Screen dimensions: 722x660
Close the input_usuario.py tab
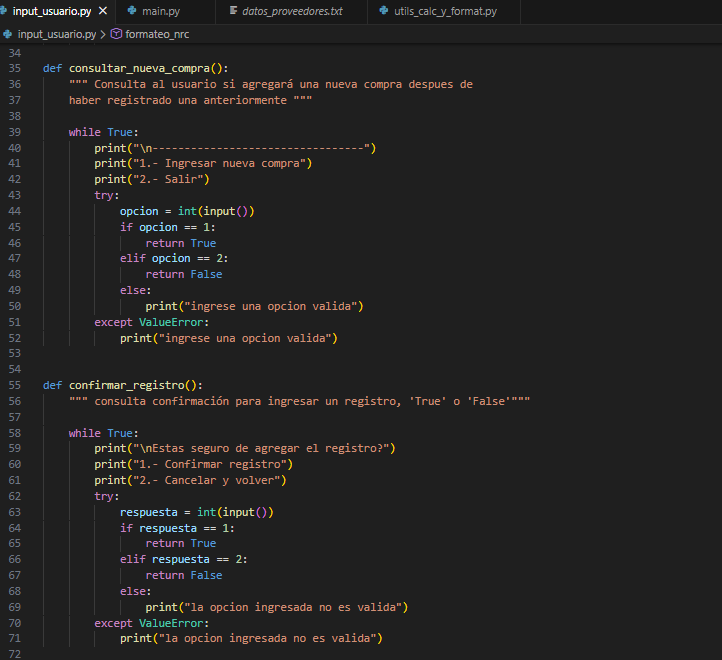point(103,11)
